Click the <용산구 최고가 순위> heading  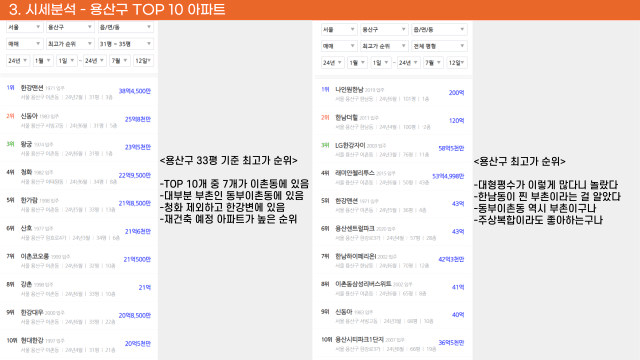[520, 162]
